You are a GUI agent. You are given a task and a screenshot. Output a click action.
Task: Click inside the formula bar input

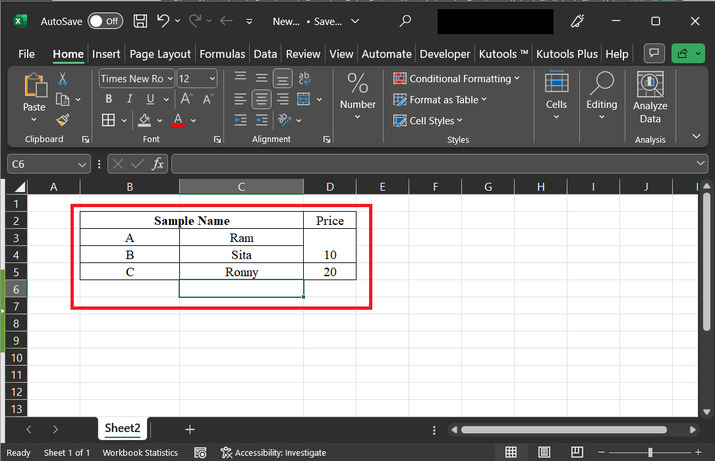pyautogui.click(x=430, y=163)
